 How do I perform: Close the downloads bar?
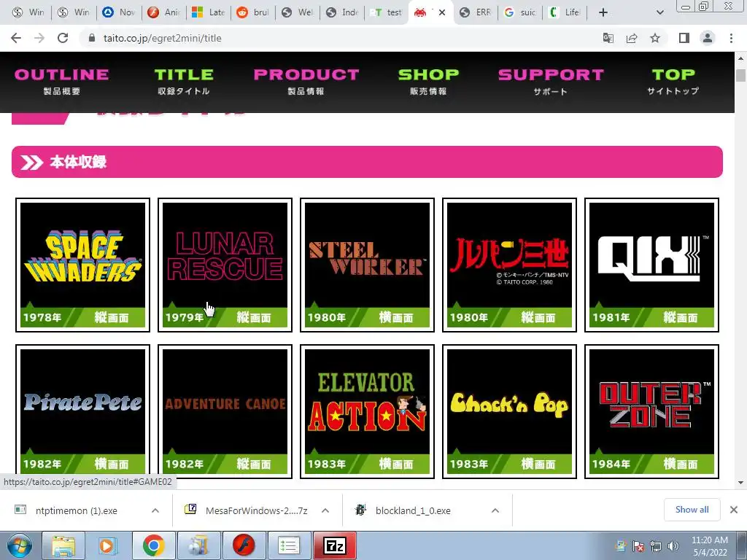(x=734, y=510)
